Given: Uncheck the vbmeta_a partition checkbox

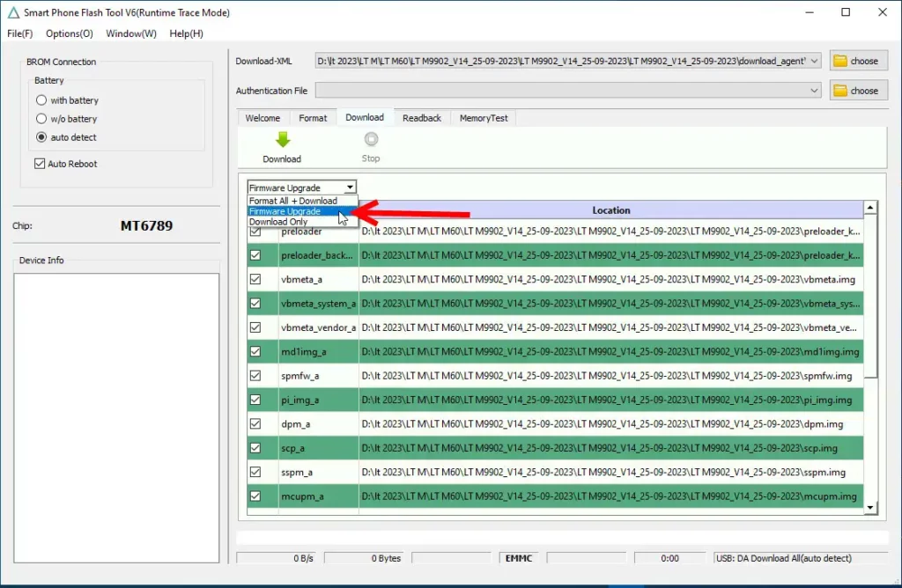Looking at the screenshot, I should click(x=255, y=279).
